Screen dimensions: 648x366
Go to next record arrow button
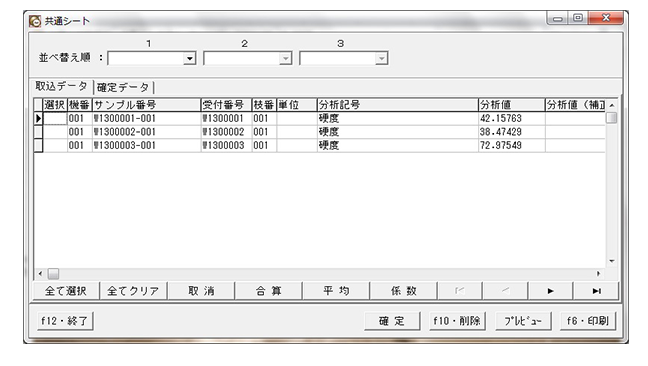(550, 291)
